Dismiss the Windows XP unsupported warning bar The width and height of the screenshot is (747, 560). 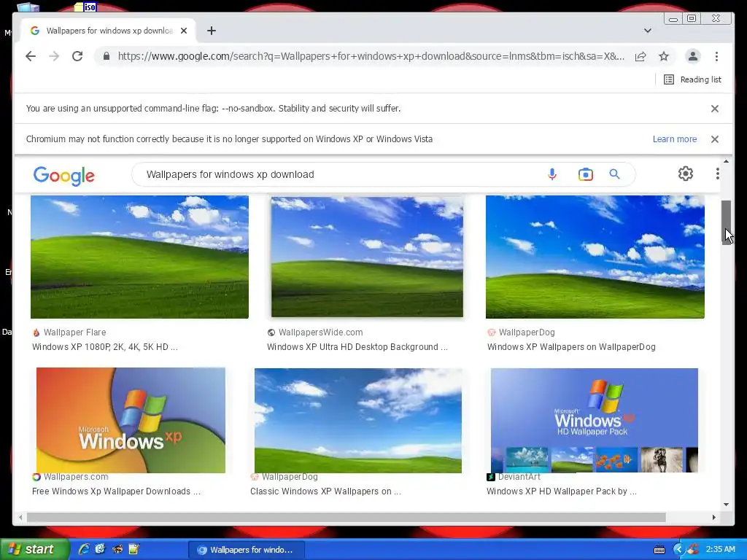(715, 139)
